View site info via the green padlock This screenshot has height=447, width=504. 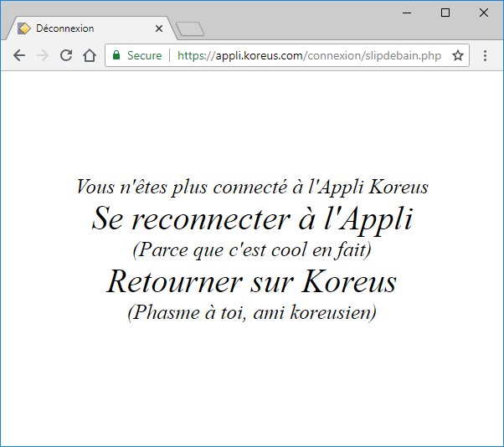coord(116,55)
